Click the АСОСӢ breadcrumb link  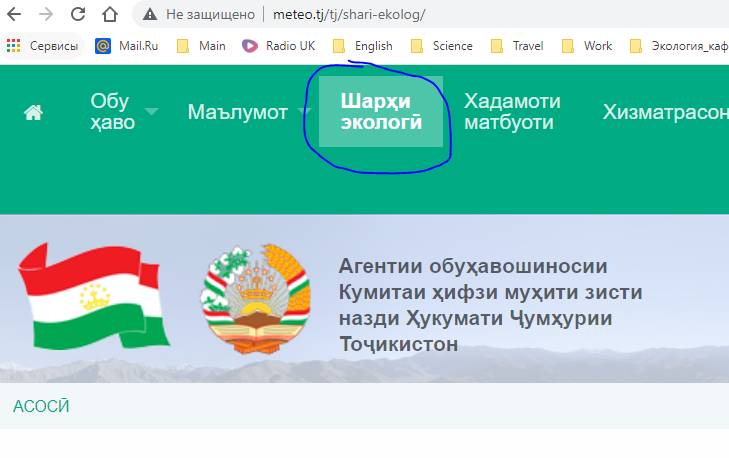click(41, 407)
